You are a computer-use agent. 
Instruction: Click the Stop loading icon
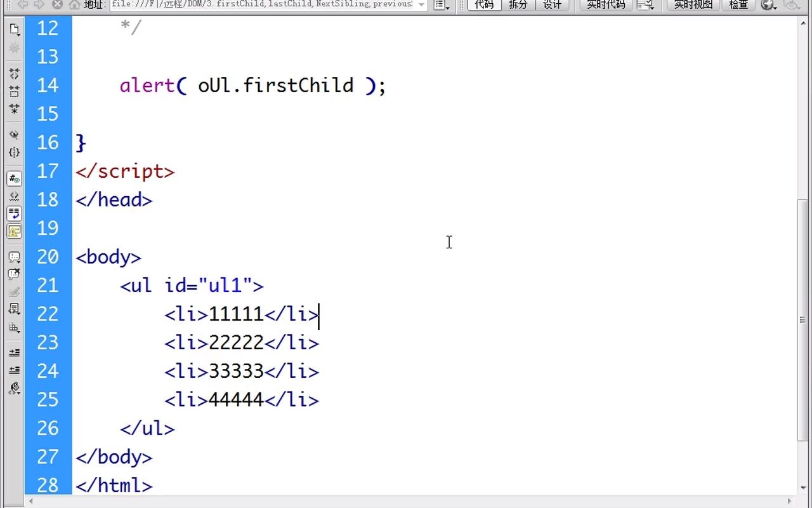(57, 4)
